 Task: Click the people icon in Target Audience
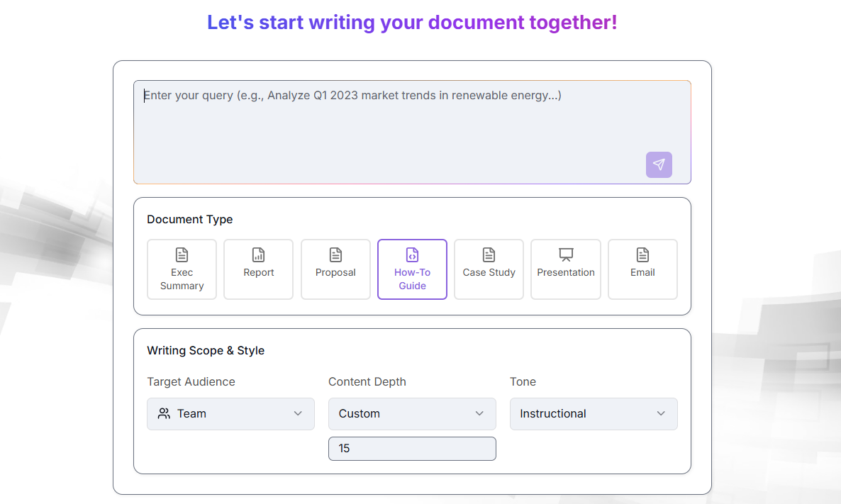coord(164,413)
